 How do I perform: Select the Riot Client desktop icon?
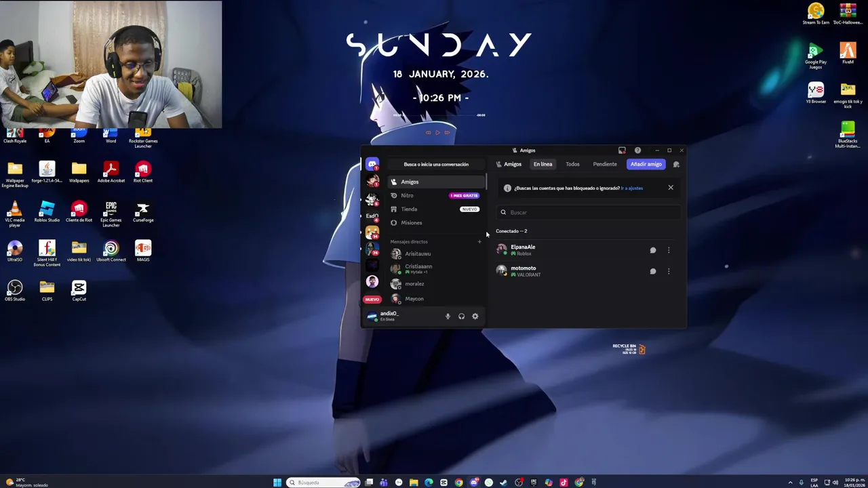(143, 171)
